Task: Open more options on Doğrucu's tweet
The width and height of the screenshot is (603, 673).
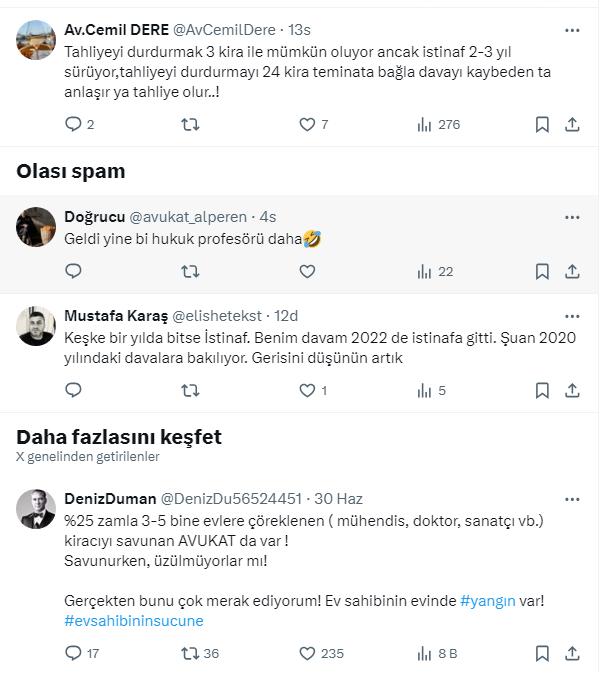Action: (572, 217)
